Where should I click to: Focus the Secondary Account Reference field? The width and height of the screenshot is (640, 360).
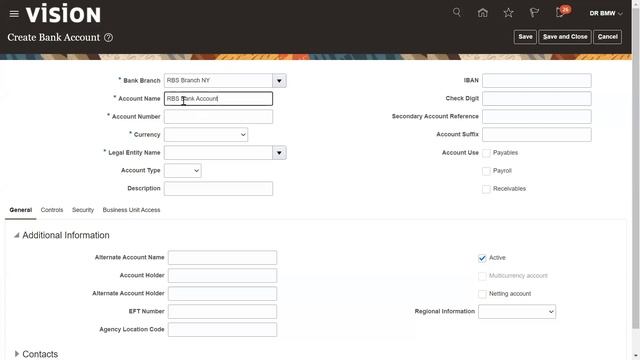(537, 116)
